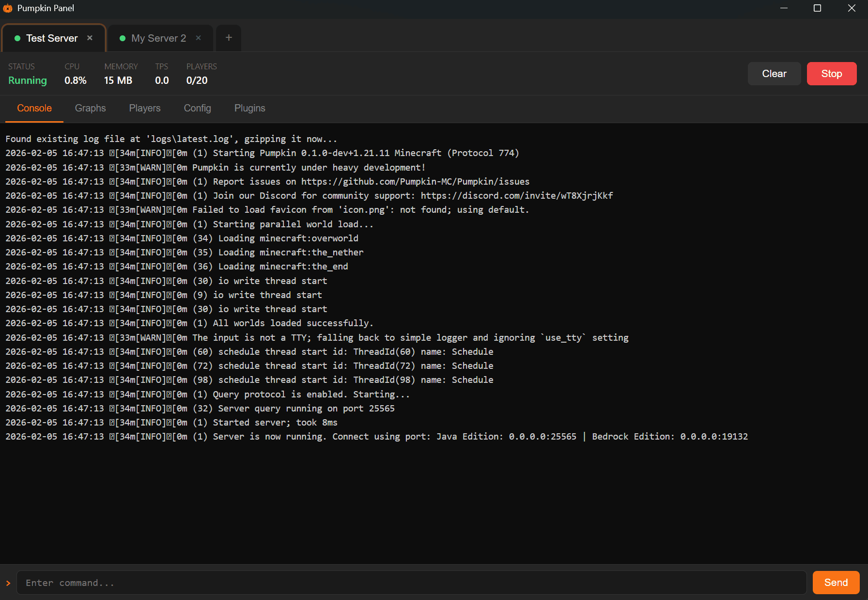Maximize the Pumpkin Panel window
Viewport: 868px width, 600px height.
(x=817, y=8)
